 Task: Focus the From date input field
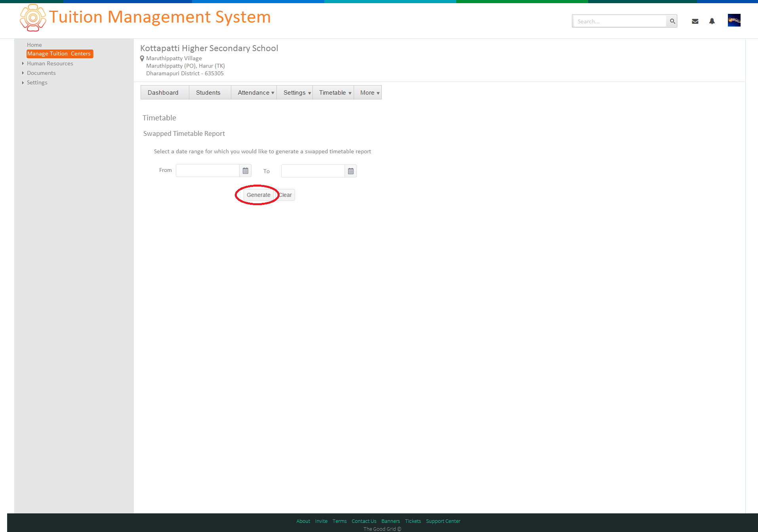(208, 171)
